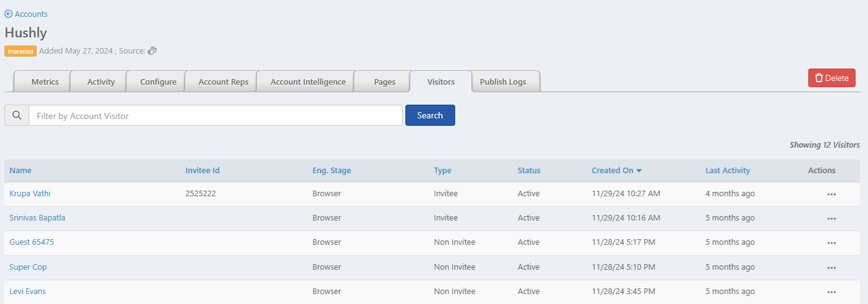Sort by the Type column header
This screenshot has width=868, height=304.
point(443,170)
